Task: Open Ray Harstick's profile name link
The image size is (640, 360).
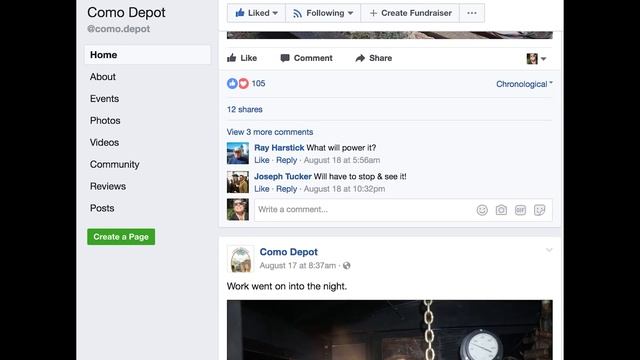Action: [x=279, y=148]
